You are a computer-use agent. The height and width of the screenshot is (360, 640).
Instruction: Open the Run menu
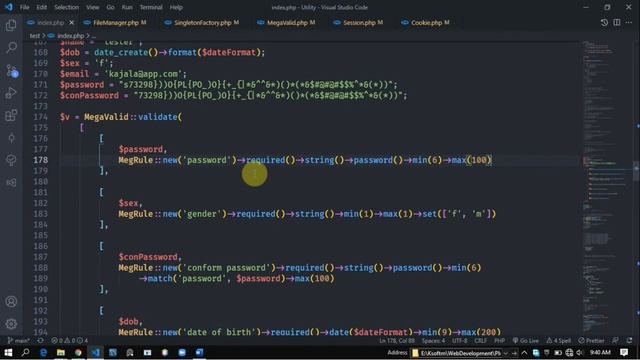(x=127, y=7)
